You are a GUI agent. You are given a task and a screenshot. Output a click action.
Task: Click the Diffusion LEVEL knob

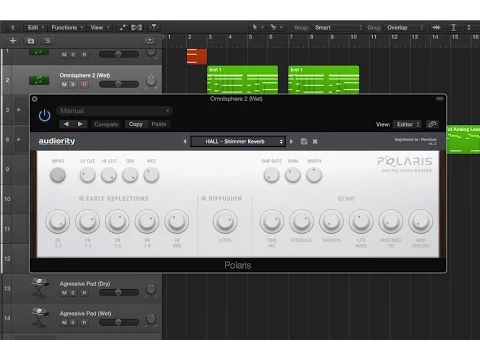tap(225, 221)
